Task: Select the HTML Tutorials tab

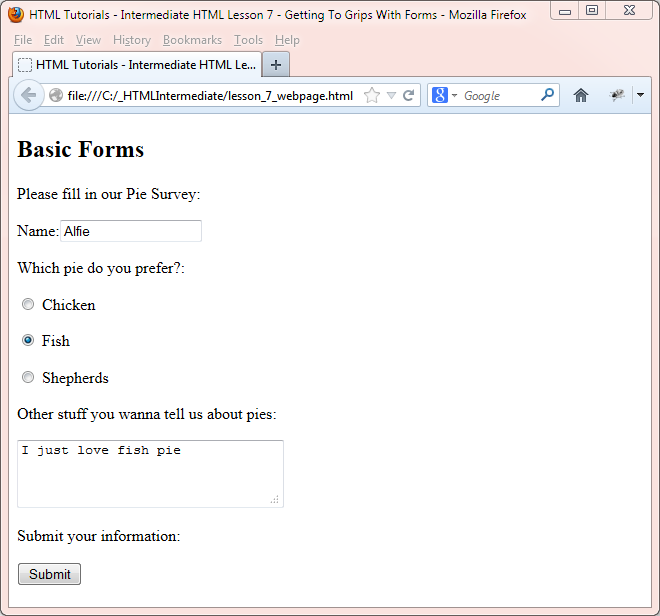Action: click(x=137, y=65)
